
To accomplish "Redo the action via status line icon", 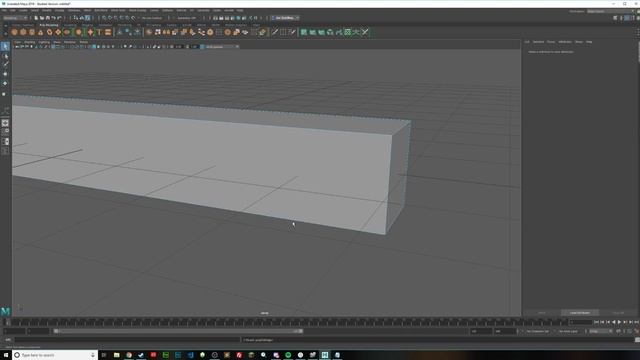I will click(60, 18).
